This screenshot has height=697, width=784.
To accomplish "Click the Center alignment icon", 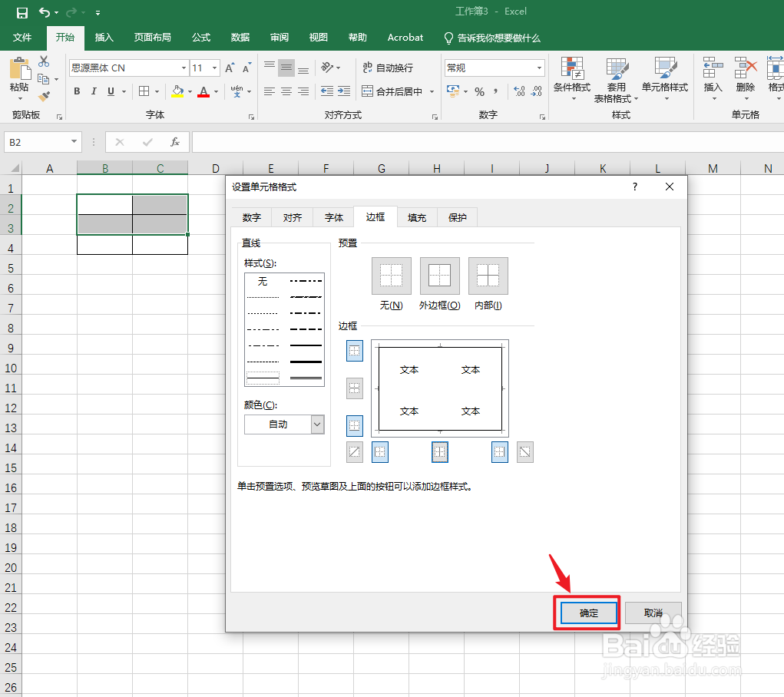I will pyautogui.click(x=286, y=91).
